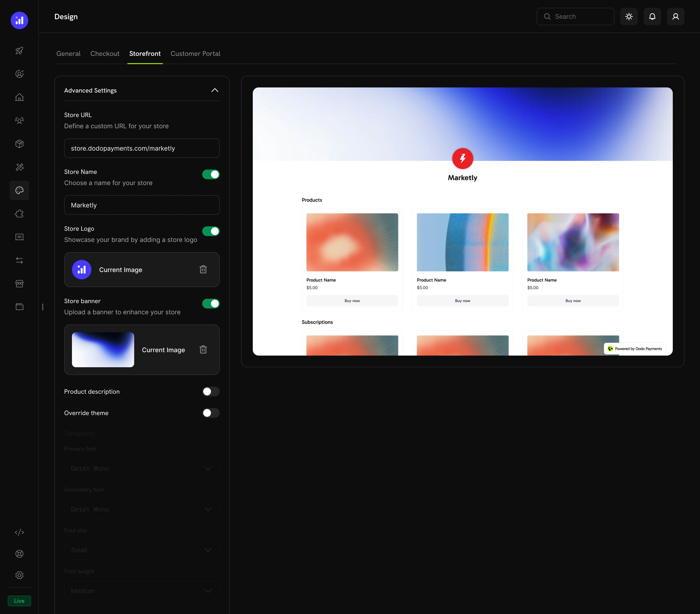Switch to the Checkout tab
The width and height of the screenshot is (700, 614).
click(x=105, y=53)
